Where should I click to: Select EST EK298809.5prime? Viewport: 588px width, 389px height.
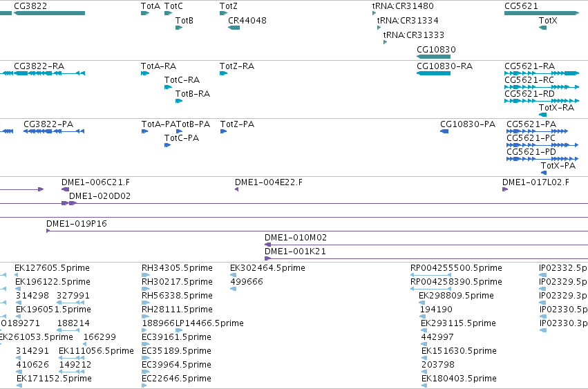423,303
